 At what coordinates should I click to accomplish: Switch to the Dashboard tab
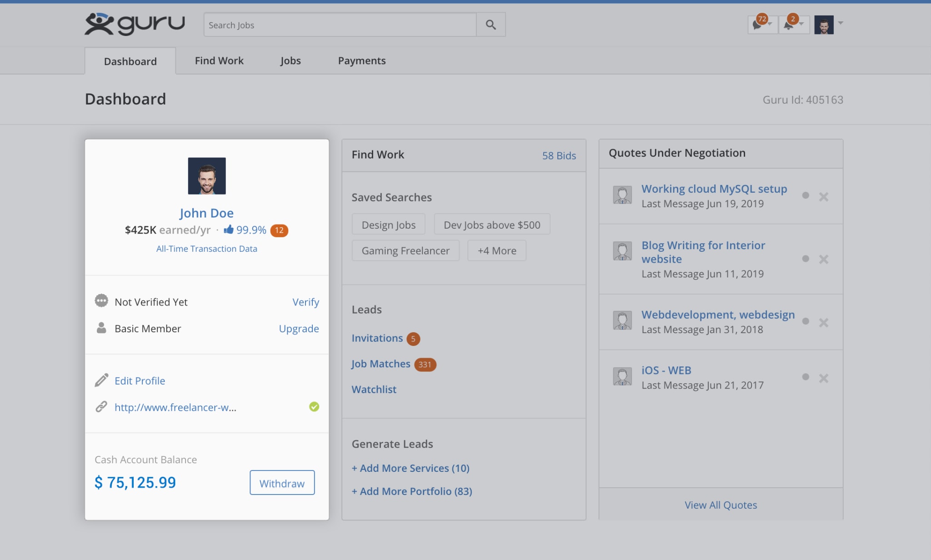(130, 61)
